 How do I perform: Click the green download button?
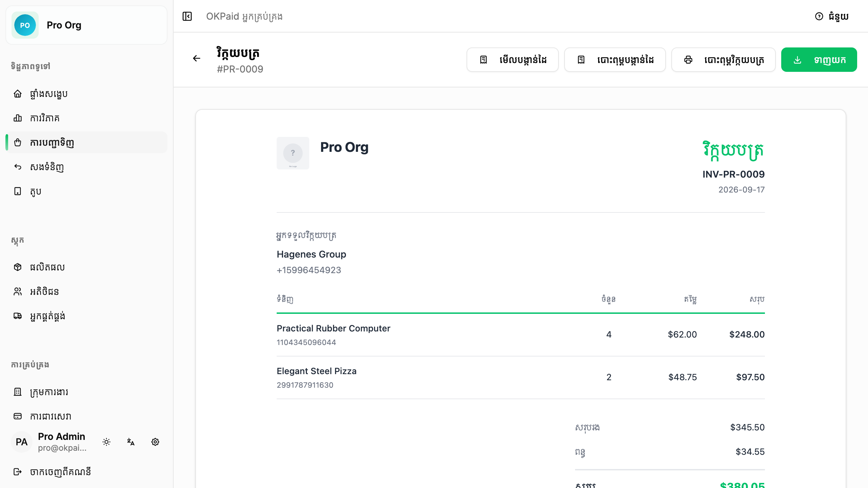(x=819, y=60)
